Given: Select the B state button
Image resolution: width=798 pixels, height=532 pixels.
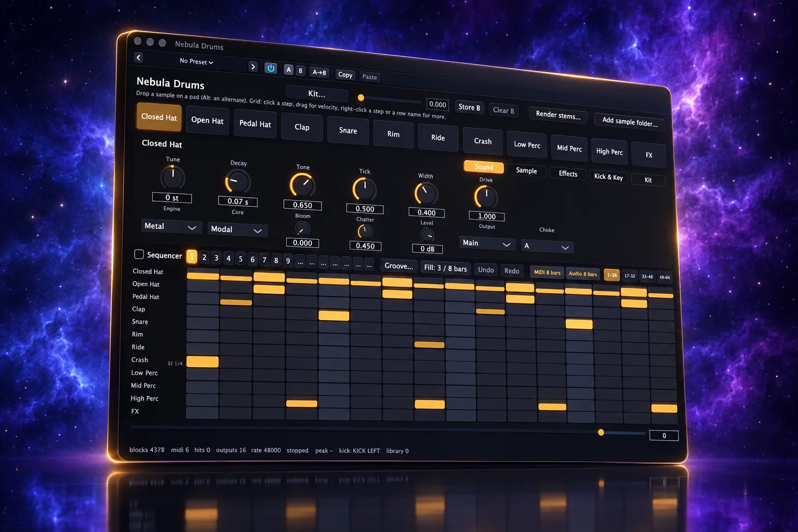Looking at the screenshot, I should [300, 71].
